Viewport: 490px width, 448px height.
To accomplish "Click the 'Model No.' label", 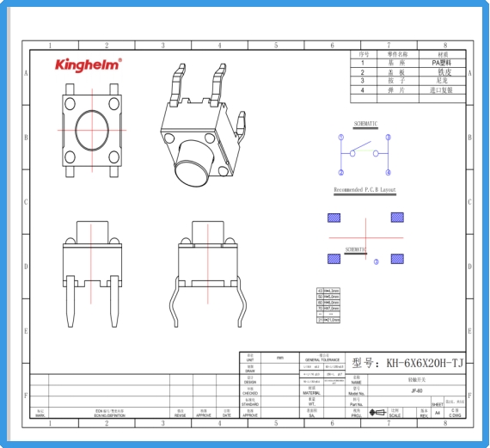I will [x=356, y=393].
